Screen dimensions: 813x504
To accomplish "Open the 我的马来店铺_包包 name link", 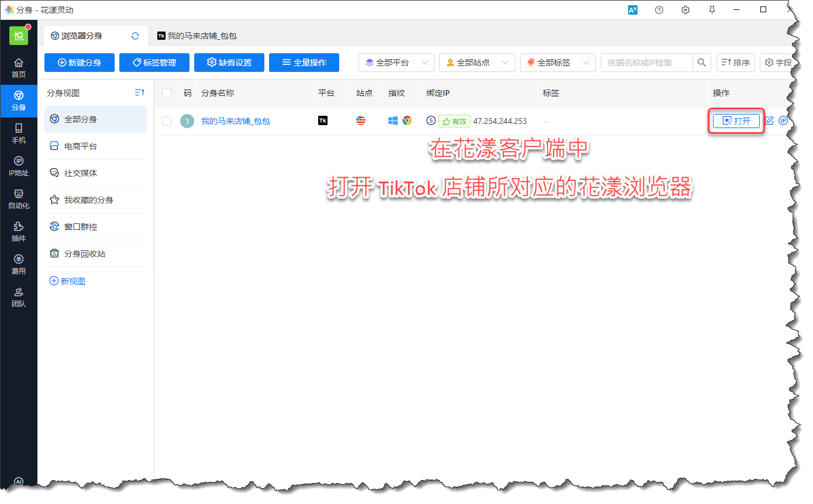I will point(236,121).
